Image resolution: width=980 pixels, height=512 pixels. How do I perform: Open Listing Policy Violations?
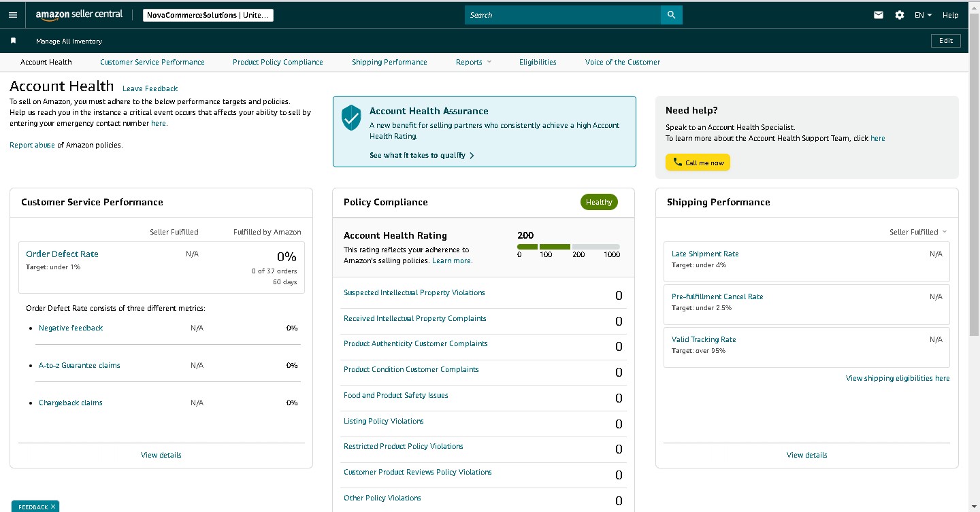384,421
